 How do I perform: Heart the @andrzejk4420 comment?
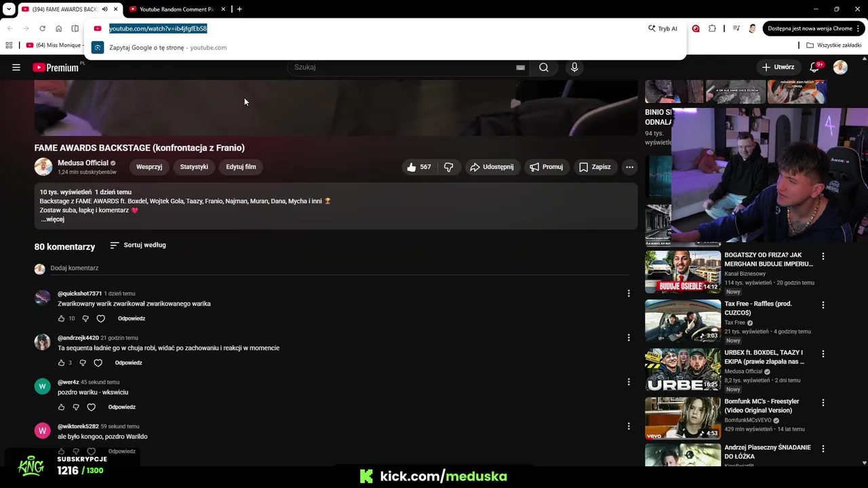coord(98,363)
